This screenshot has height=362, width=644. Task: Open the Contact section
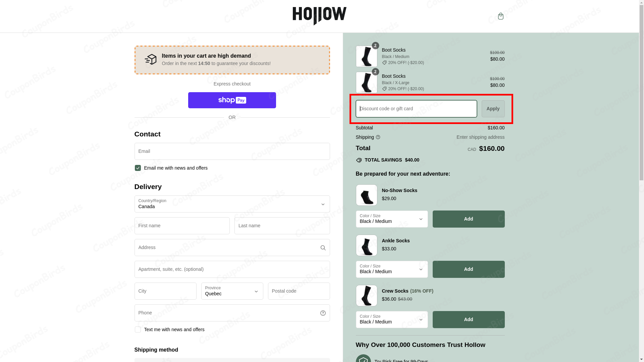point(147,134)
